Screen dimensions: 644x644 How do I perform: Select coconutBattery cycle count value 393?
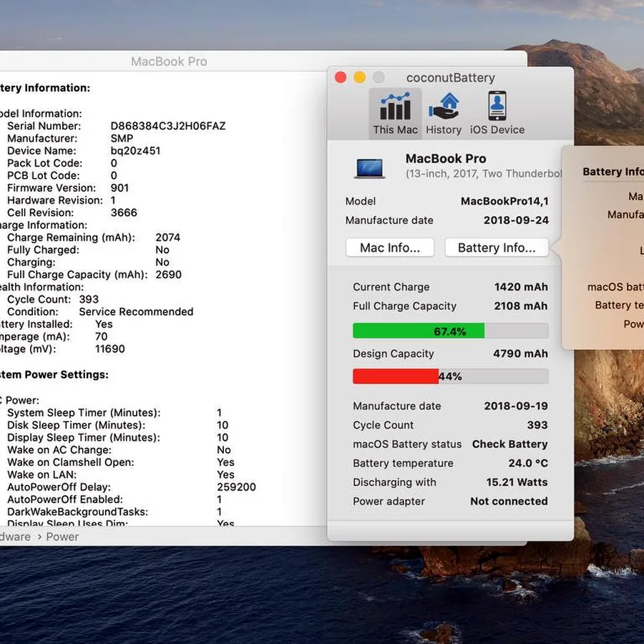point(537,425)
